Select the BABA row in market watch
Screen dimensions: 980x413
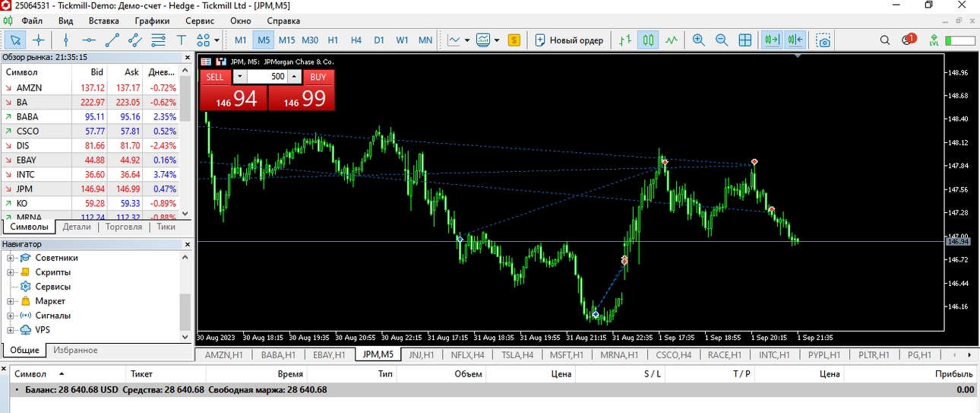[x=90, y=117]
